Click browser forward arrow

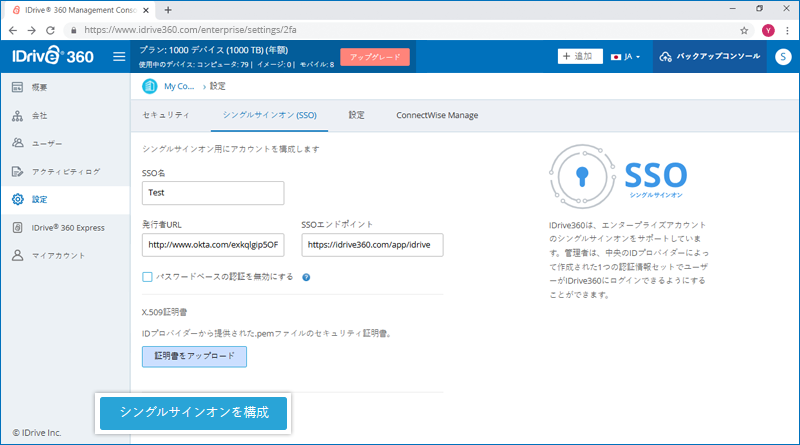click(32, 30)
